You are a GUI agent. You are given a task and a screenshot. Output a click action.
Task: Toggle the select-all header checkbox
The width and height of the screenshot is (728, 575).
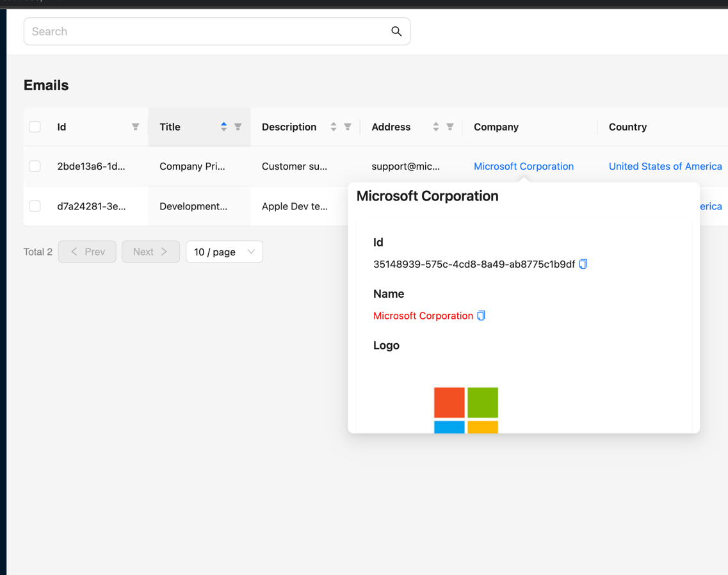[x=35, y=127]
